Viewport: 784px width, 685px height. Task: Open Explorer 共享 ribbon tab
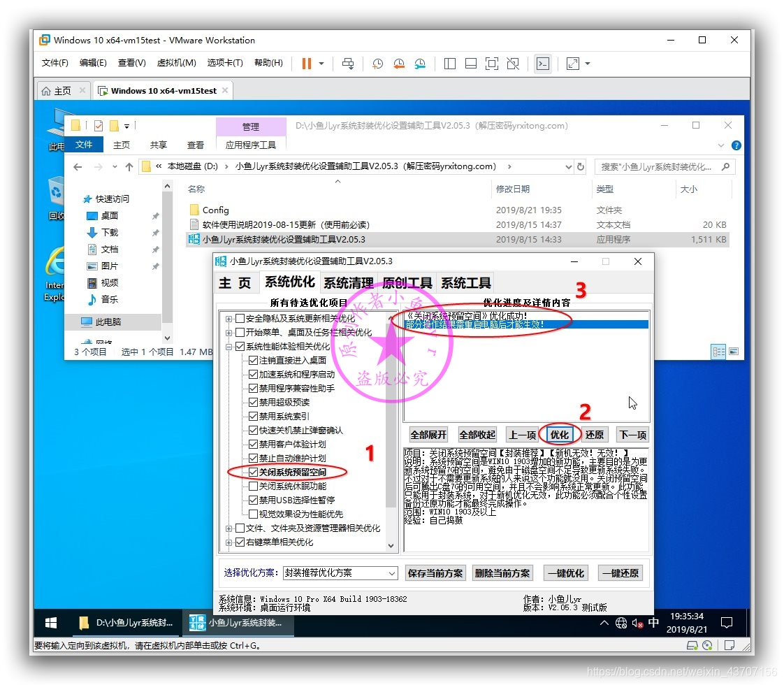pyautogui.click(x=158, y=145)
